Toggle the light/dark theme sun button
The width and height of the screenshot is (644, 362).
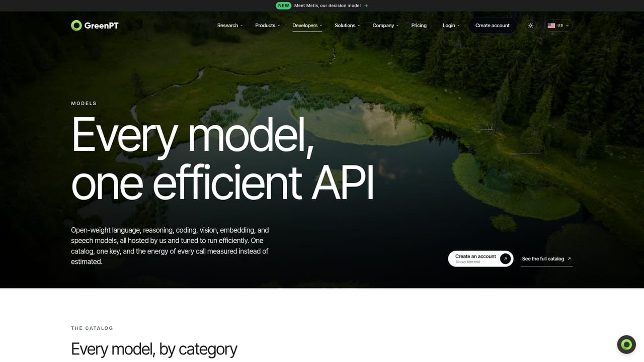[x=531, y=26]
